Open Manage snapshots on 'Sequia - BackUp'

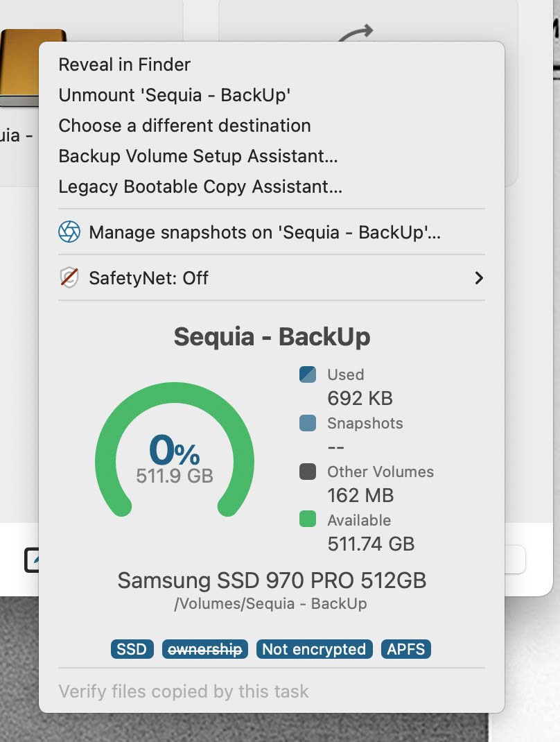[x=265, y=232]
